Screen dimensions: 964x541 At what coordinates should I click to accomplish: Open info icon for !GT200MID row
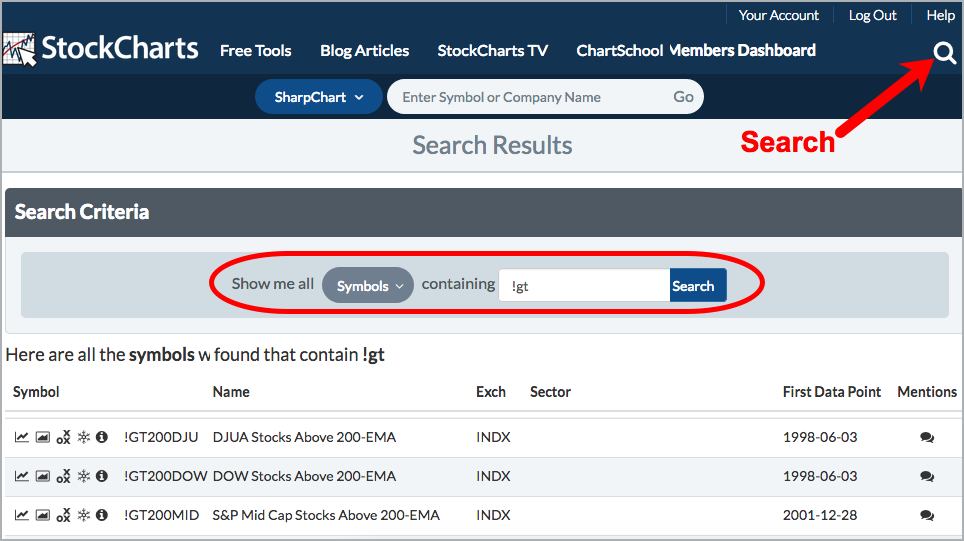(x=102, y=515)
